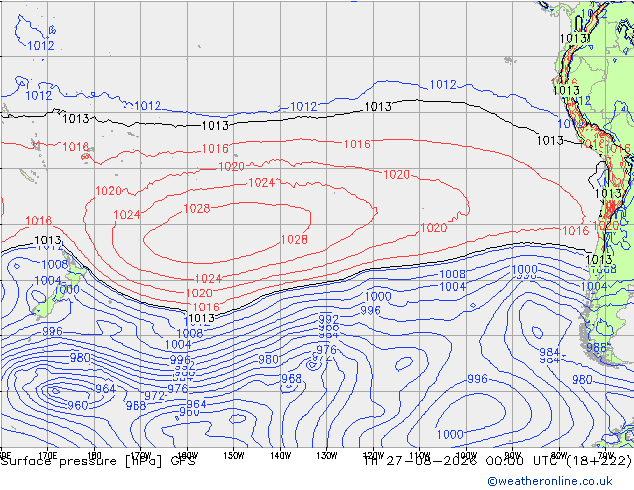Click the '1024' label above the high centre

pos(262,183)
